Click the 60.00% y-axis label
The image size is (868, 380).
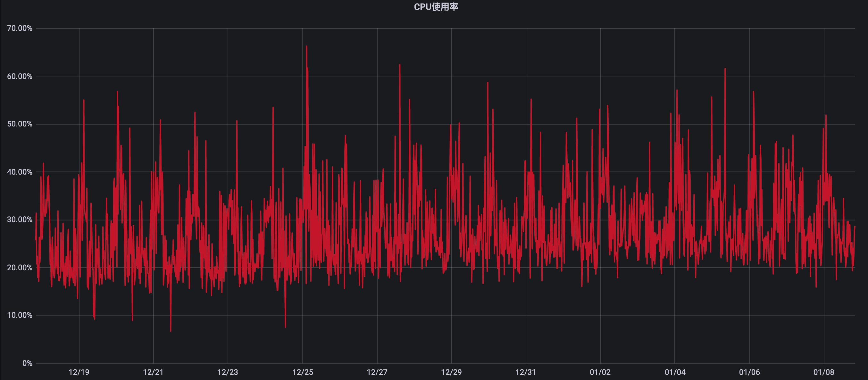point(20,76)
